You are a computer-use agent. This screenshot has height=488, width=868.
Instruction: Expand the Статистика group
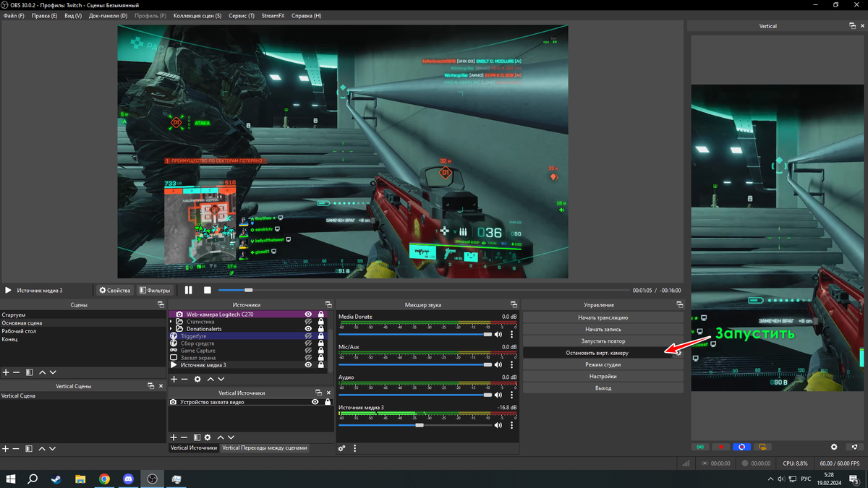(171, 322)
